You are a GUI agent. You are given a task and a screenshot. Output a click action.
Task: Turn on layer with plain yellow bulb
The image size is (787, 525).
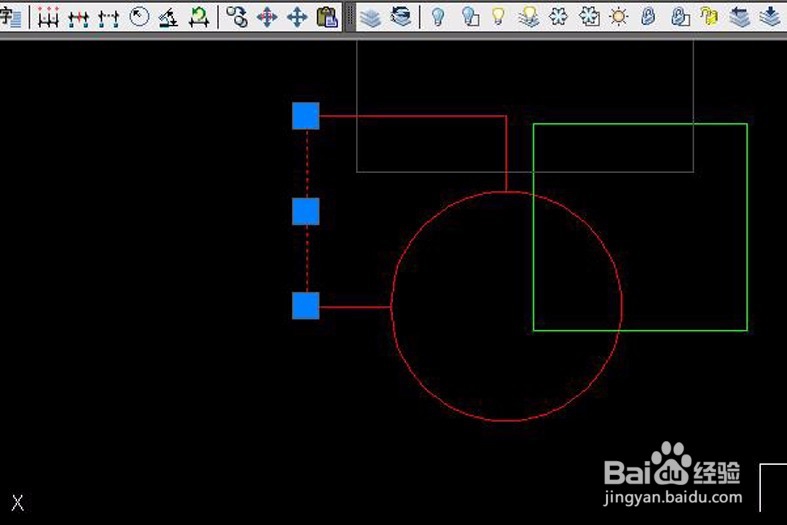pos(498,17)
